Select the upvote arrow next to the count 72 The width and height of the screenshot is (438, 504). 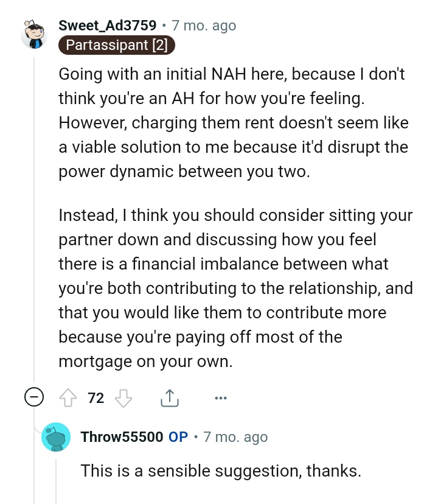coord(69,397)
